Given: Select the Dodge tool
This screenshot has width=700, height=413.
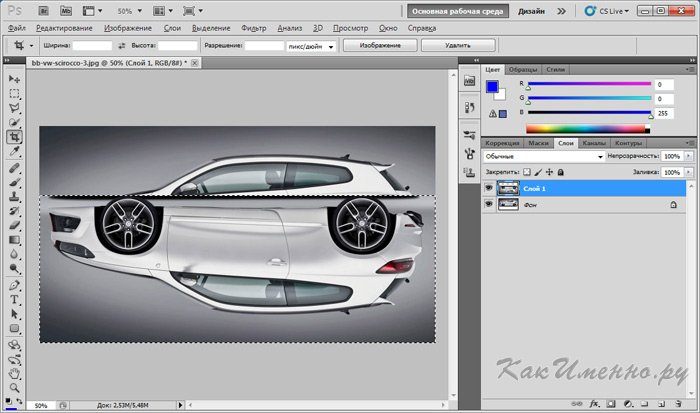Looking at the screenshot, I should (14, 269).
